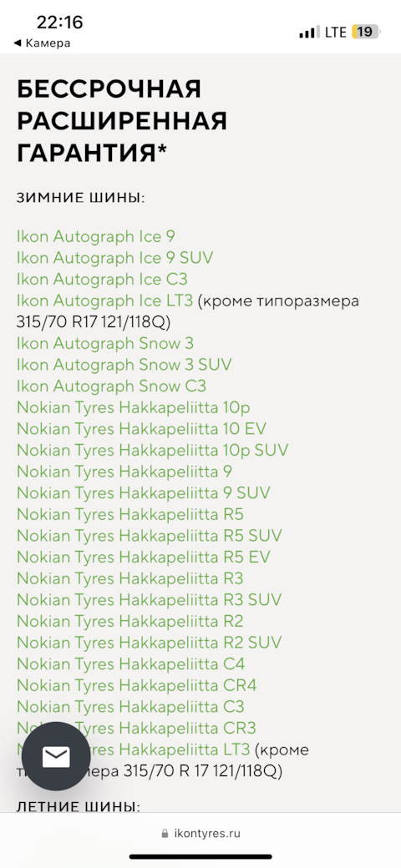Tap the cellular signal strength icon
401x868 pixels.
[x=310, y=32]
